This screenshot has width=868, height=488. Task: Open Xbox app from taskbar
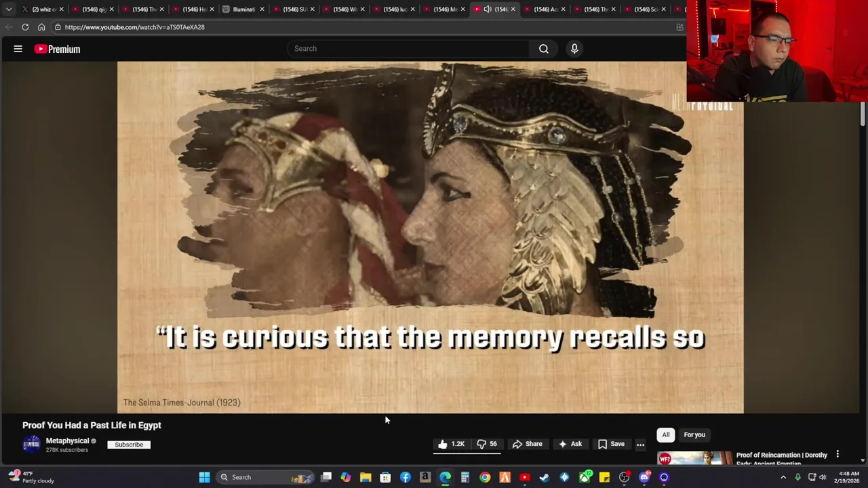pos(585,477)
